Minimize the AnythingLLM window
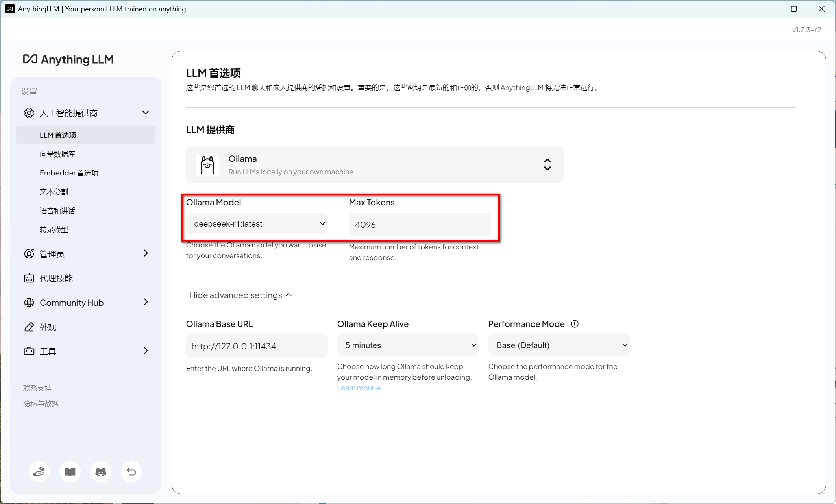Viewport: 836px width, 504px height. click(x=766, y=9)
